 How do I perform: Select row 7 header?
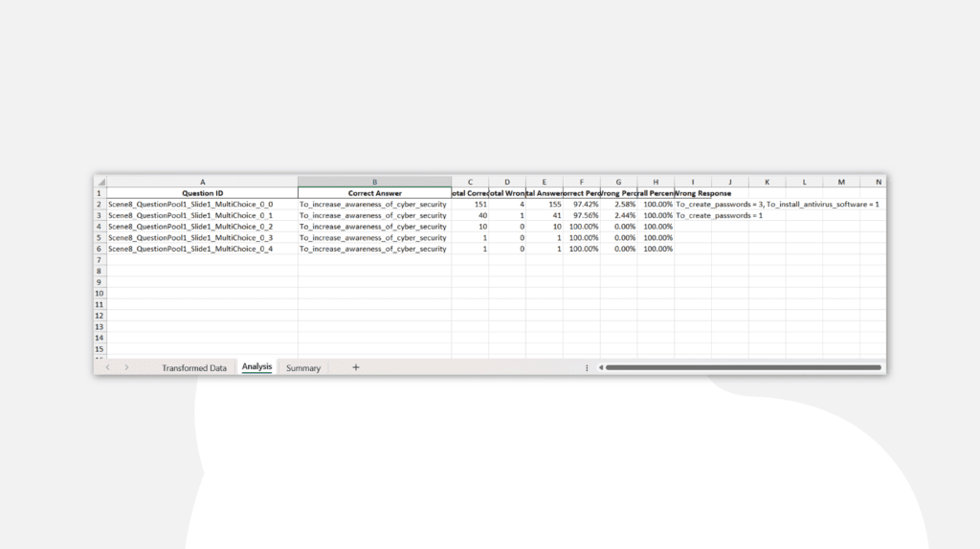click(99, 260)
